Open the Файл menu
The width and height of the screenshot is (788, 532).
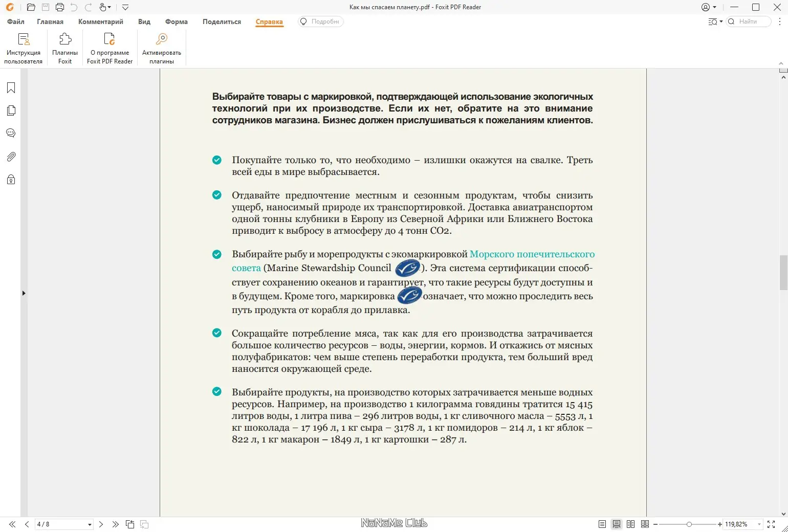pyautogui.click(x=15, y=22)
